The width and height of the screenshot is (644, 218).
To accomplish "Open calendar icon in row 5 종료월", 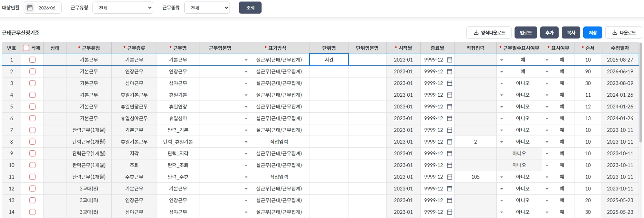I will (x=449, y=106).
